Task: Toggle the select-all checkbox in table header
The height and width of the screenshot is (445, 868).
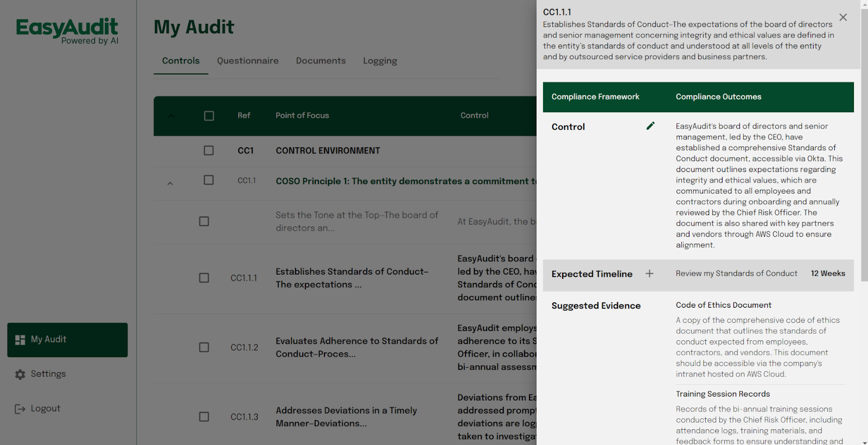Action: pos(209,116)
